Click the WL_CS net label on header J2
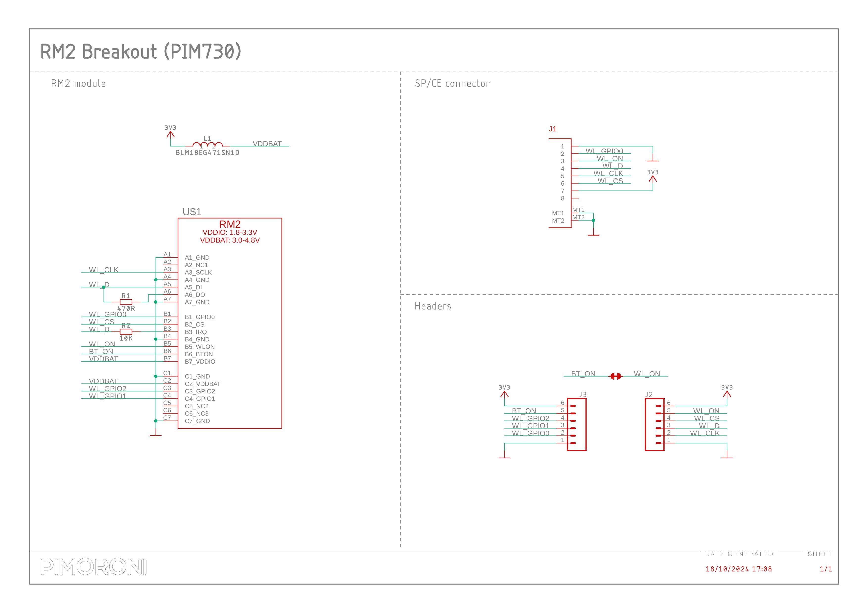 (x=706, y=418)
